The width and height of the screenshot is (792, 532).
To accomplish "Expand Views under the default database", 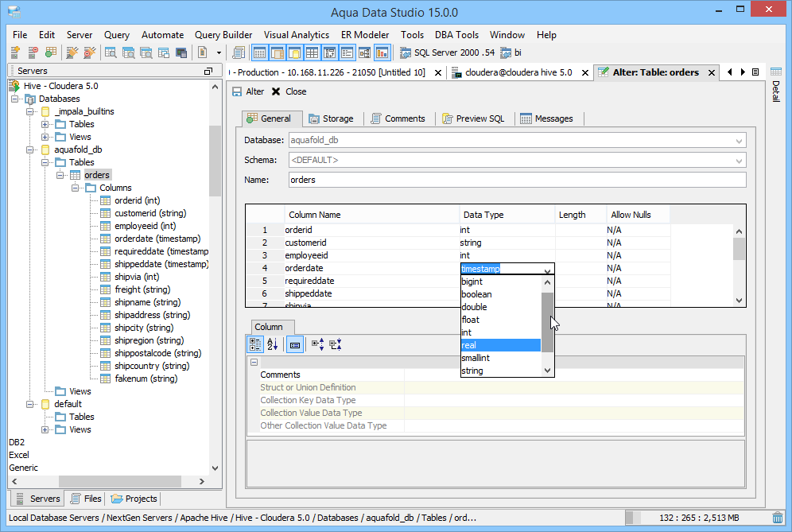I will point(45,430).
